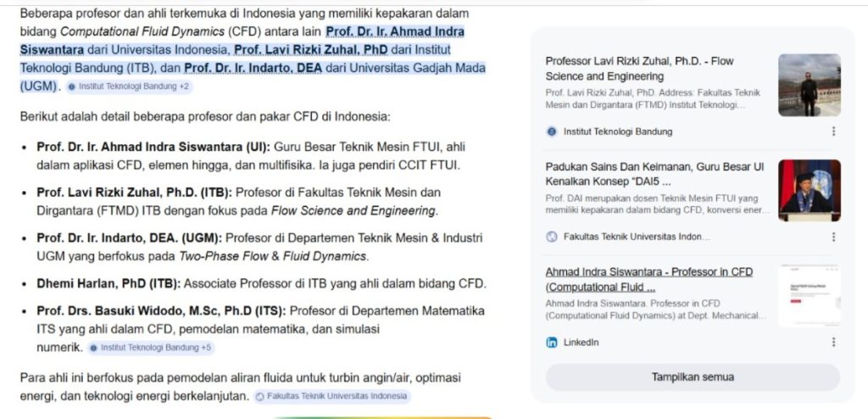Open thumbnail of professor in graduation gown
The width and height of the screenshot is (868, 419).
(x=810, y=191)
